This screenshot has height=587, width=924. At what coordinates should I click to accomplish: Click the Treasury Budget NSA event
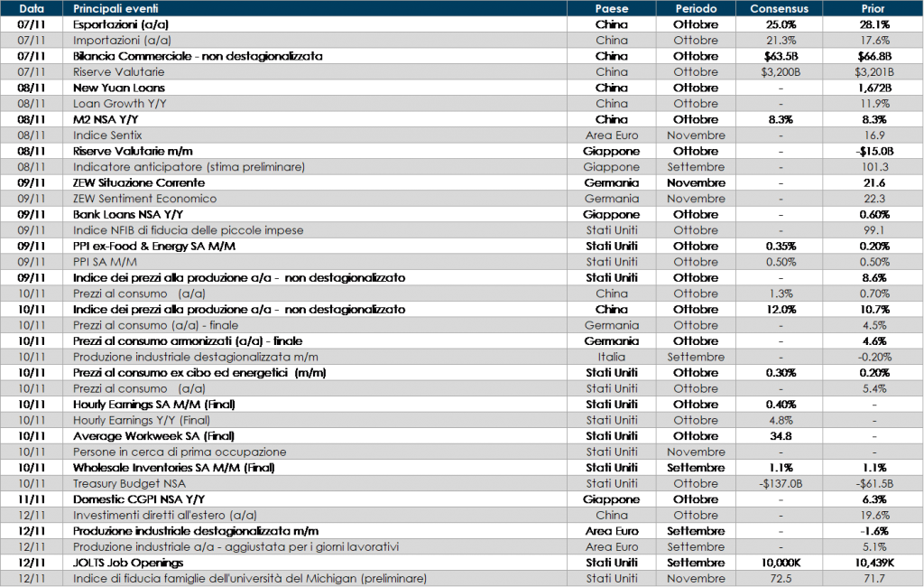pyautogui.click(x=129, y=483)
